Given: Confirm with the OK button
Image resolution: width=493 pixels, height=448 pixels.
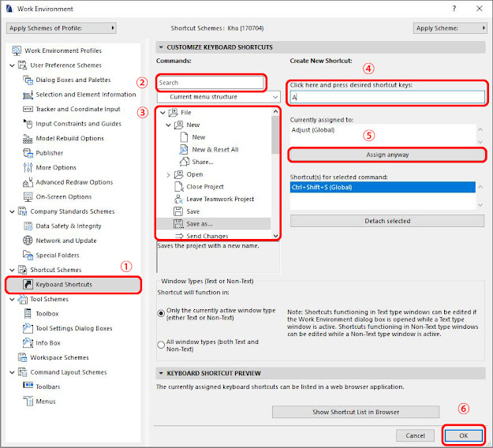Looking at the screenshot, I should [464, 435].
